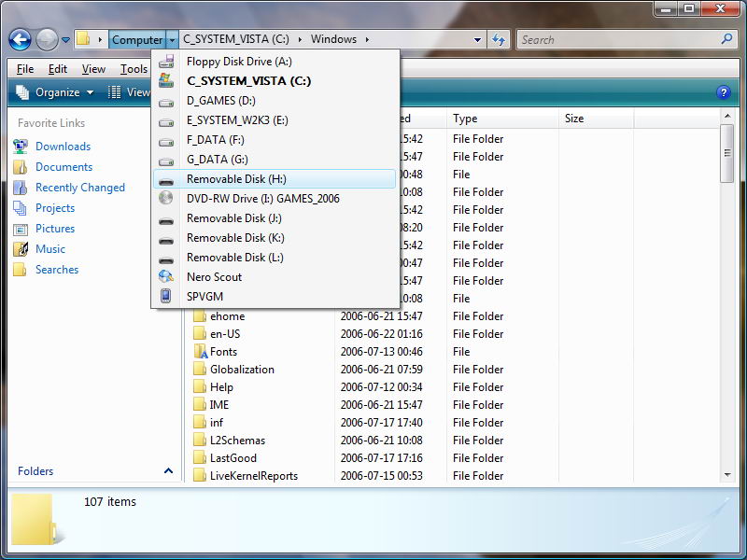
Task: Select E_SYSTEM_W2K3 (E:) drive
Action: [x=275, y=120]
